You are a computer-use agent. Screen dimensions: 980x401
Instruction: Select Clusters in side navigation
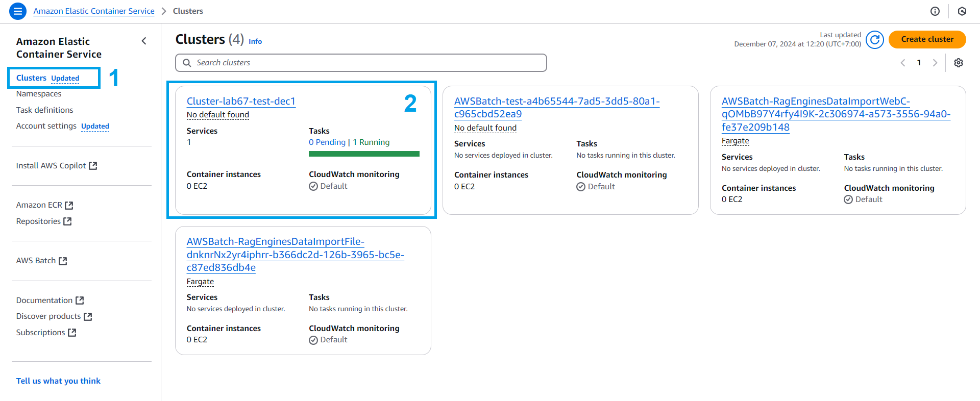click(x=31, y=78)
